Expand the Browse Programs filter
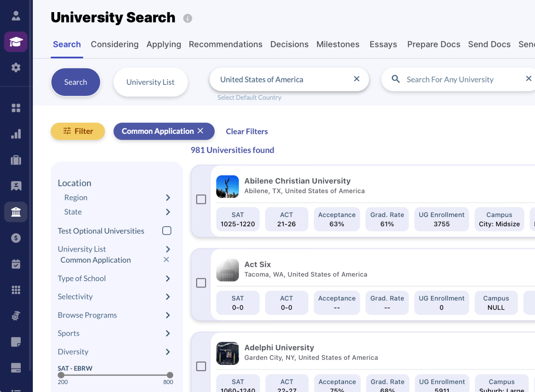 168,315
